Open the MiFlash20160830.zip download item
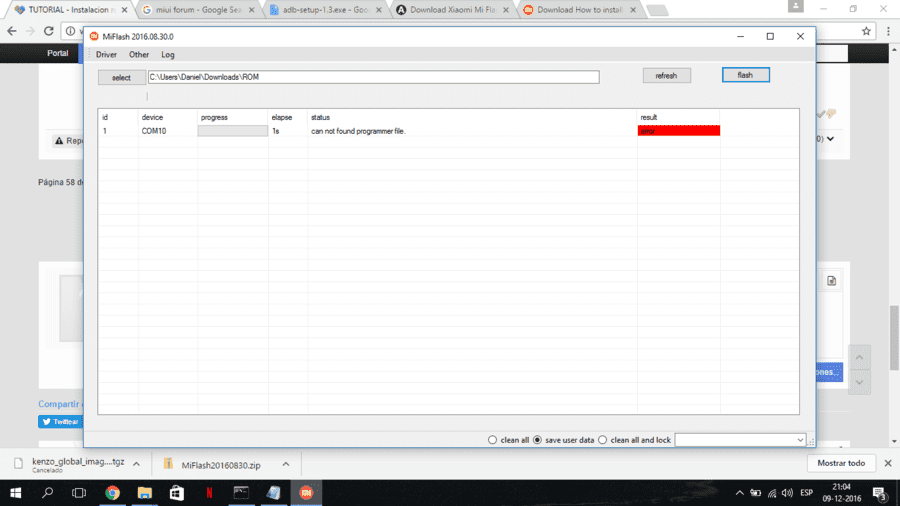This screenshot has height=506, width=900. pyautogui.click(x=220, y=465)
